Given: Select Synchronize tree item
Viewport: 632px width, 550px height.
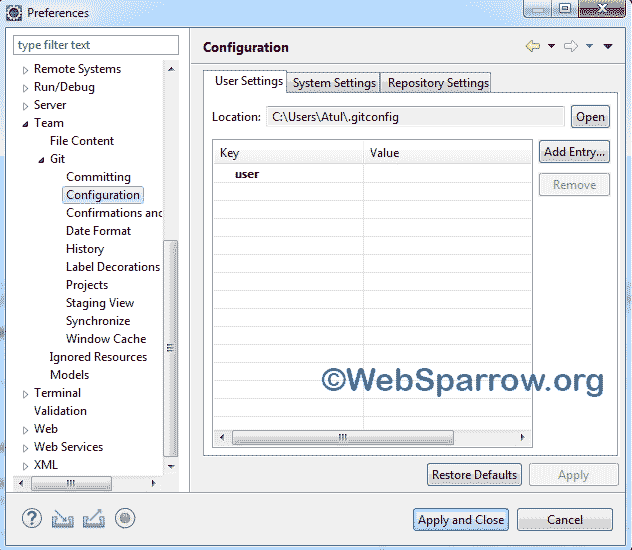Looking at the screenshot, I should (x=98, y=321).
